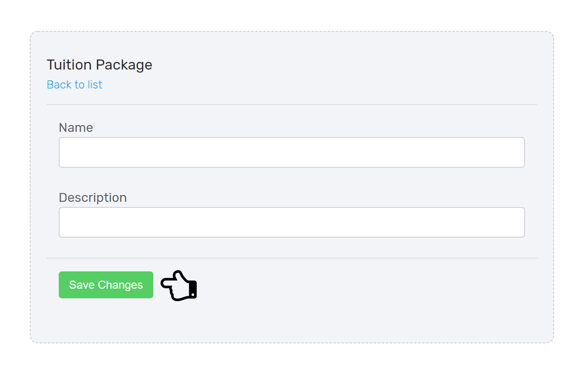Click the Tuition Package heading
The width and height of the screenshot is (587, 392).
tap(99, 65)
